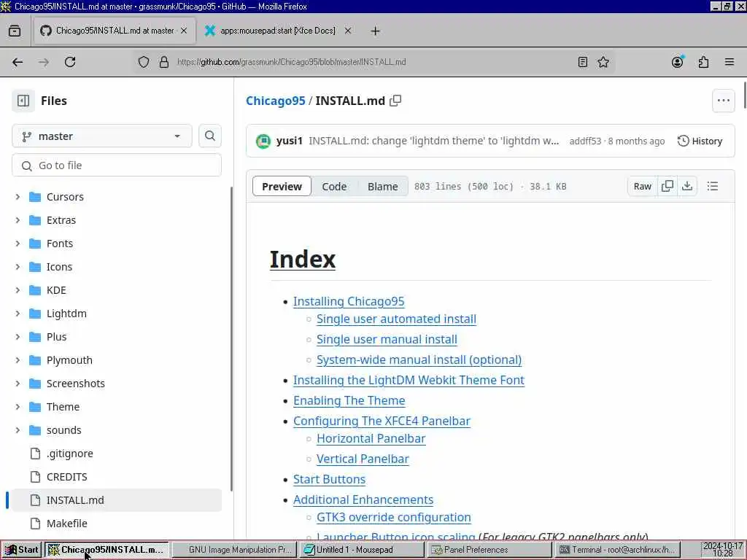Screen dimensions: 747x560
Task: Open the document outline icon
Action: [x=712, y=186]
